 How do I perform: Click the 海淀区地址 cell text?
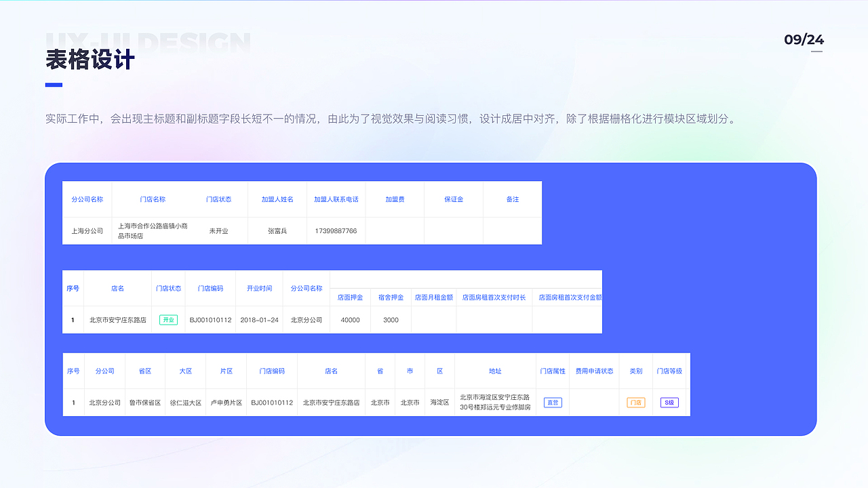494,401
